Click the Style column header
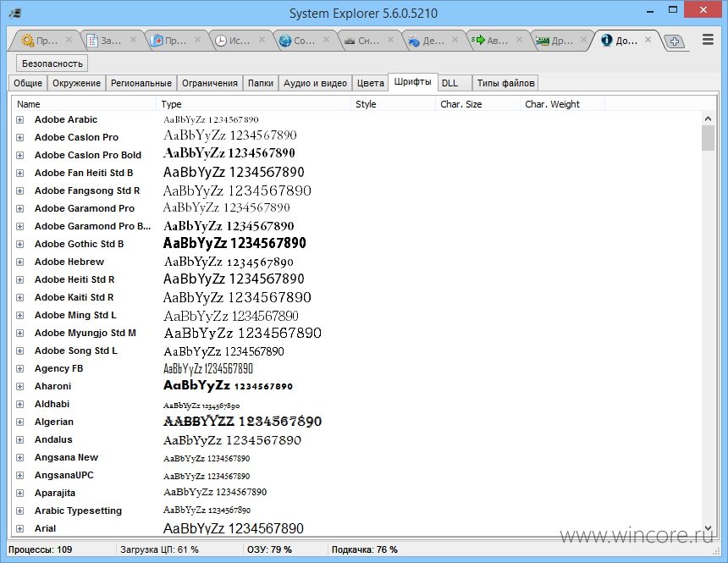This screenshot has width=728, height=563. coord(394,104)
